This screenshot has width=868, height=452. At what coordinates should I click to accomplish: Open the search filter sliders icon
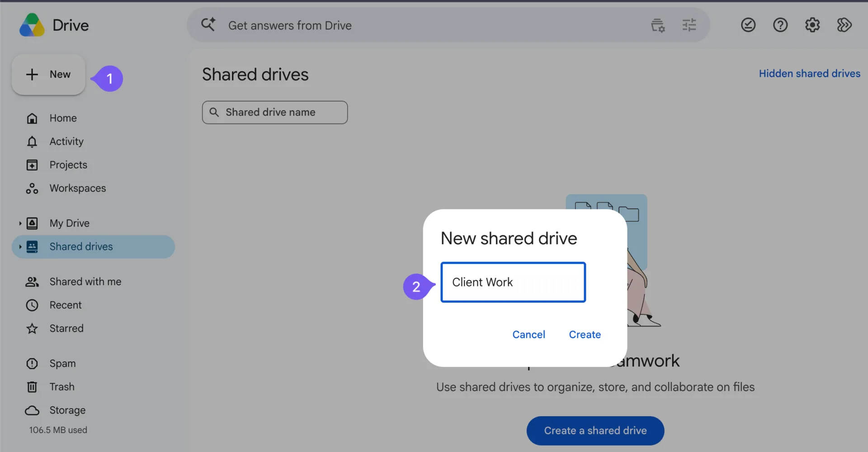pyautogui.click(x=689, y=25)
